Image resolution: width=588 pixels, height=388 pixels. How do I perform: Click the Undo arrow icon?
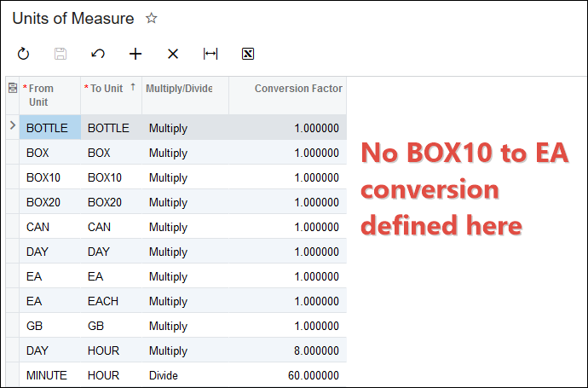click(98, 54)
